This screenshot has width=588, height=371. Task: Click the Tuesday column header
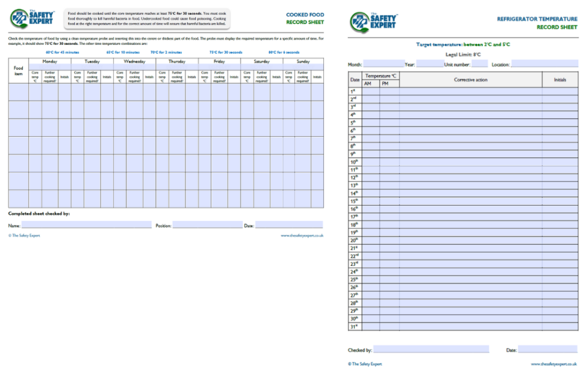coord(92,61)
